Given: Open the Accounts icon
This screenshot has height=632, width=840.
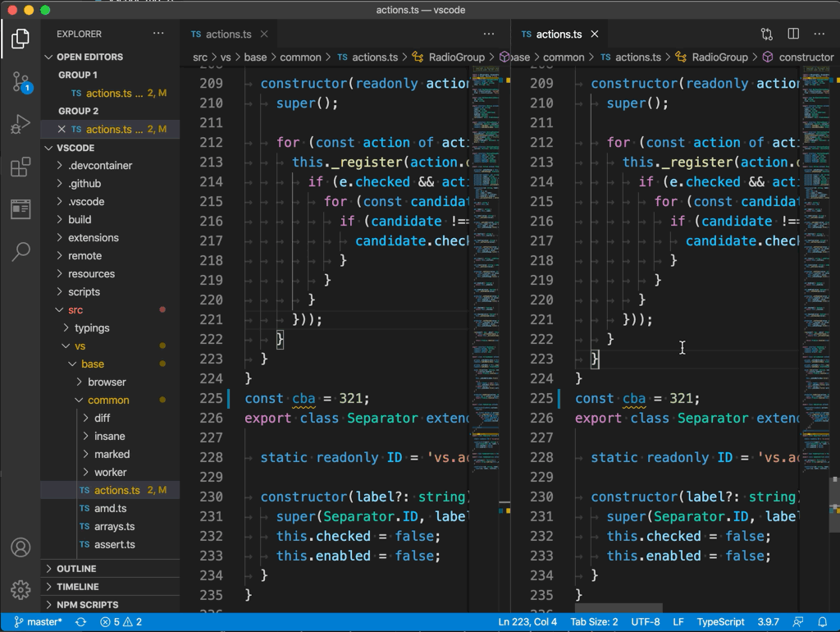Looking at the screenshot, I should [x=21, y=547].
